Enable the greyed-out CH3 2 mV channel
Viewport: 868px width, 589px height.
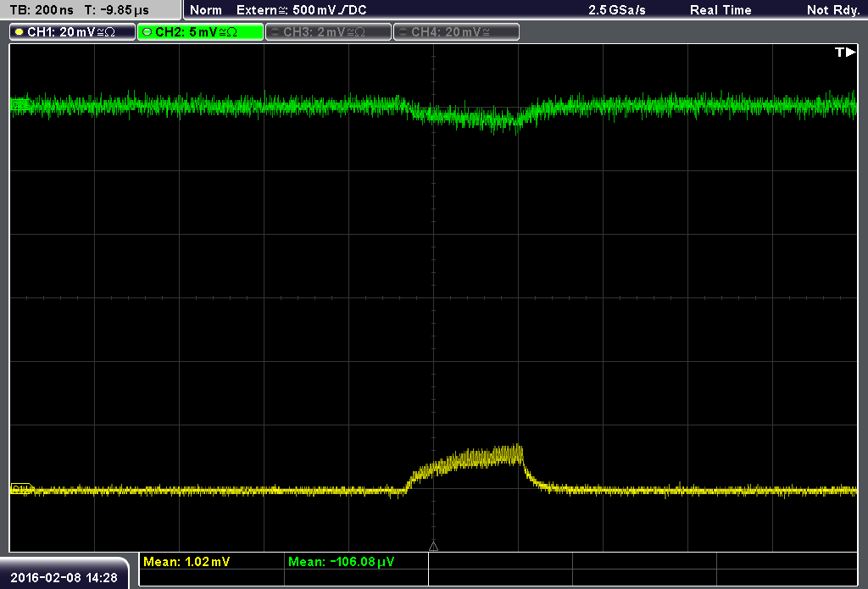328,32
